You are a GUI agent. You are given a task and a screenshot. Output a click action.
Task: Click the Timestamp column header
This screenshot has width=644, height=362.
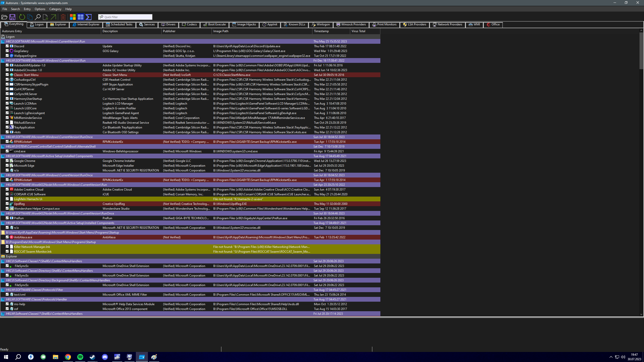point(321,31)
